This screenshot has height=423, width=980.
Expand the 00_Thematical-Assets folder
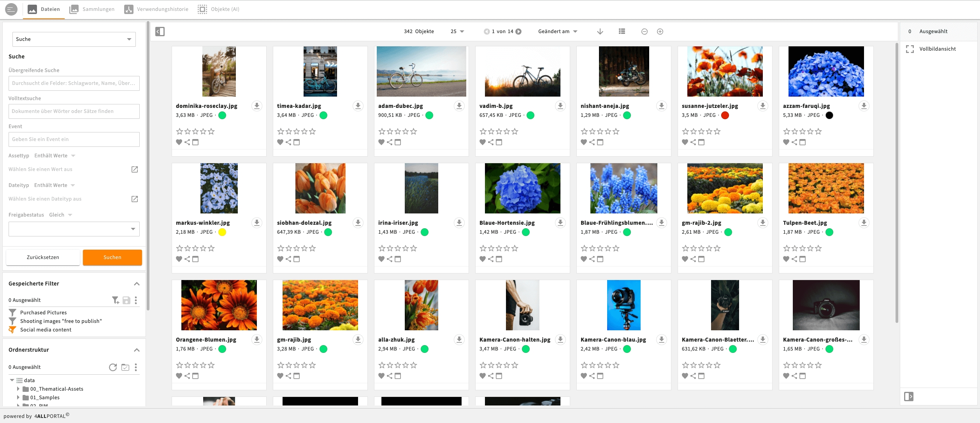tap(18, 389)
